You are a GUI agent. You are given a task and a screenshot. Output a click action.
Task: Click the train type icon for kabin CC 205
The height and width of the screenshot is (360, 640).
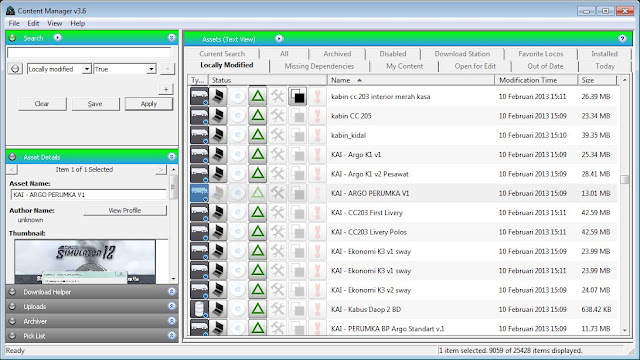click(199, 116)
